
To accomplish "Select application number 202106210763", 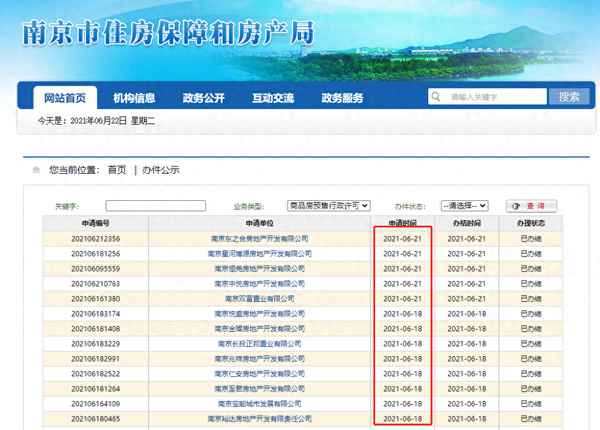I will click(96, 284).
